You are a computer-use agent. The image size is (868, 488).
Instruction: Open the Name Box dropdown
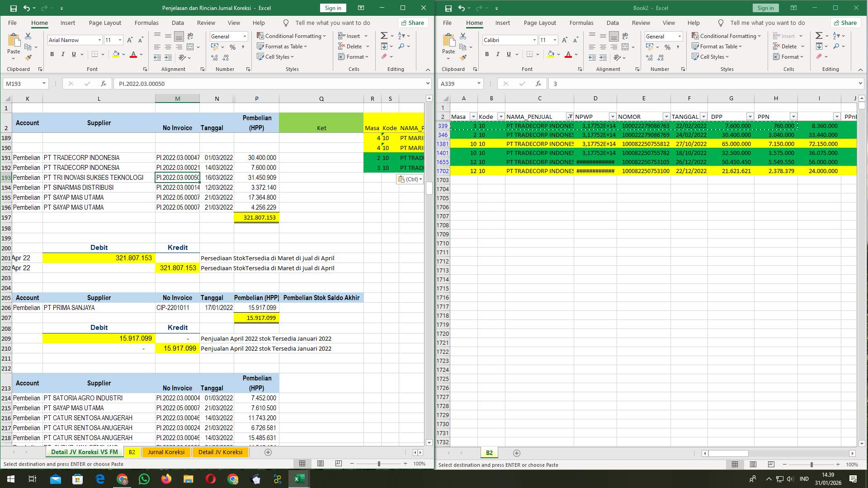pyautogui.click(x=44, y=84)
